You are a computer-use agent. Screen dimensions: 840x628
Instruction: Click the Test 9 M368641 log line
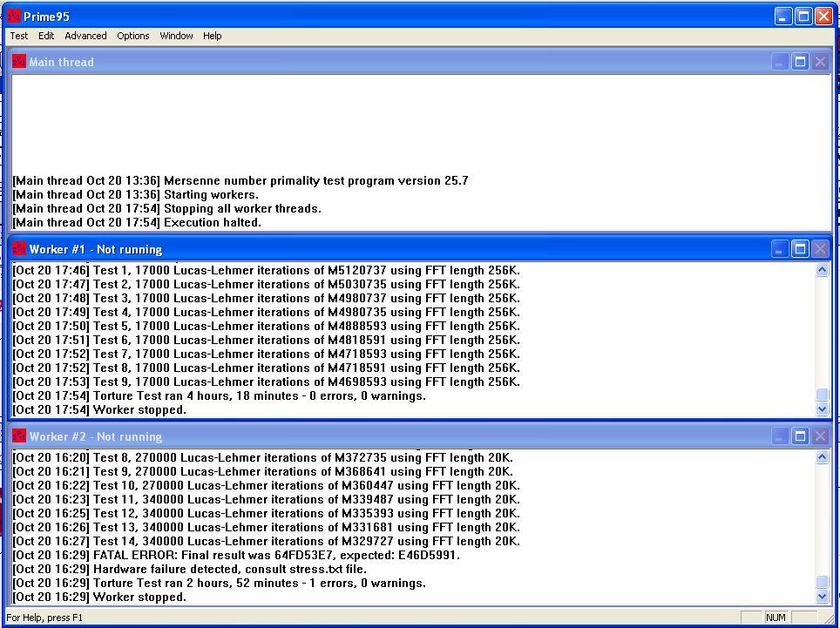(x=262, y=472)
